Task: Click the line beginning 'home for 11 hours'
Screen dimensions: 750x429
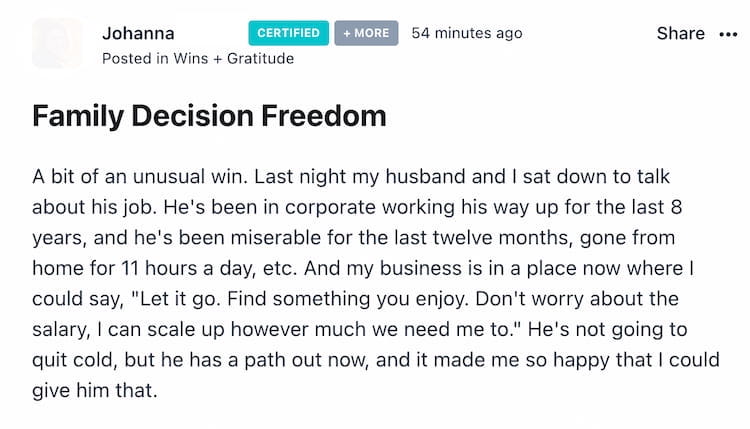Action: pyautogui.click(x=363, y=268)
